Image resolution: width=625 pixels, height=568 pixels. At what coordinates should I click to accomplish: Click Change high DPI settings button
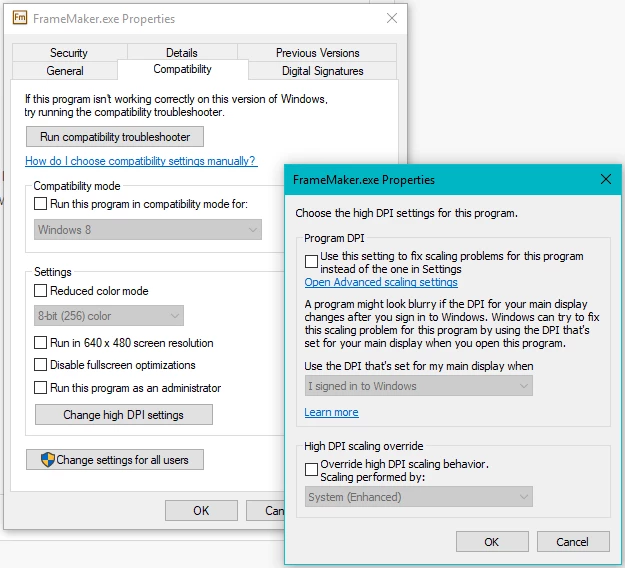point(124,415)
